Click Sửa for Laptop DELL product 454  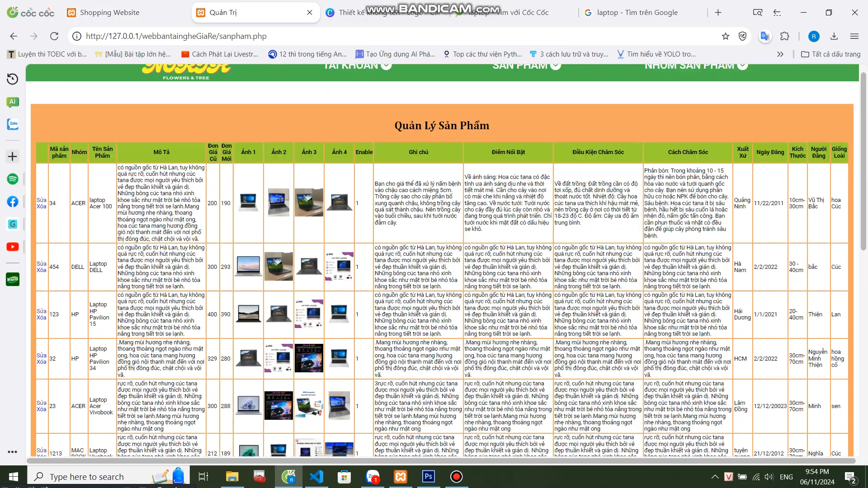point(42,263)
